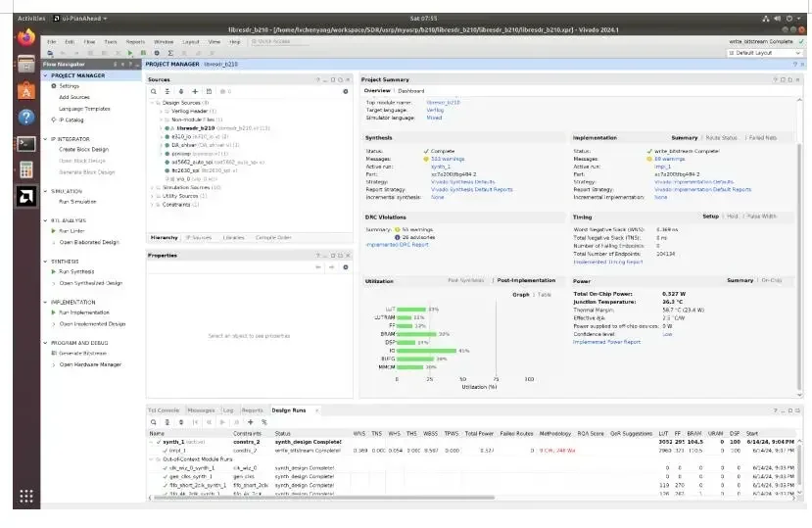Image resolution: width=812 pixels, height=528 pixels.
Task: Click the search icon in Design Runs toolbar
Action: pyautogui.click(x=153, y=422)
